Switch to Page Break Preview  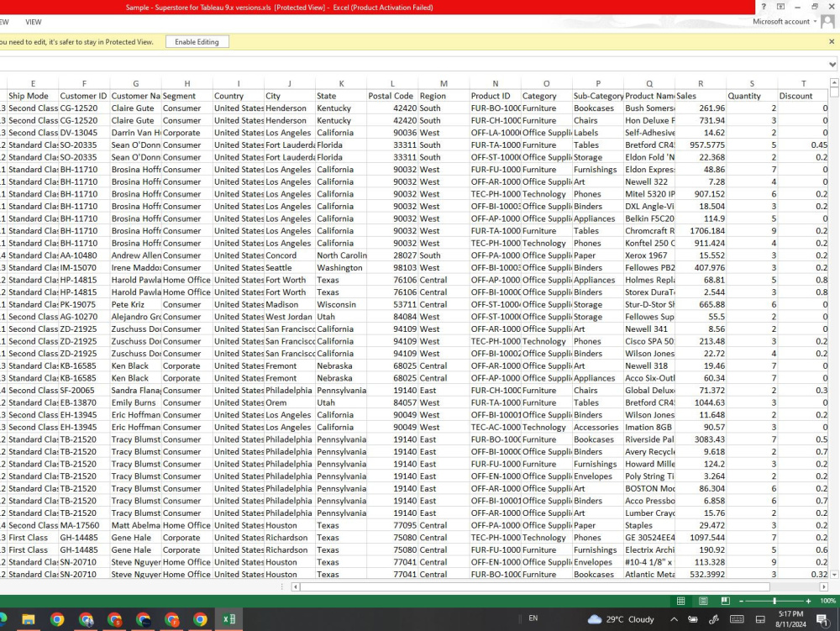726,601
